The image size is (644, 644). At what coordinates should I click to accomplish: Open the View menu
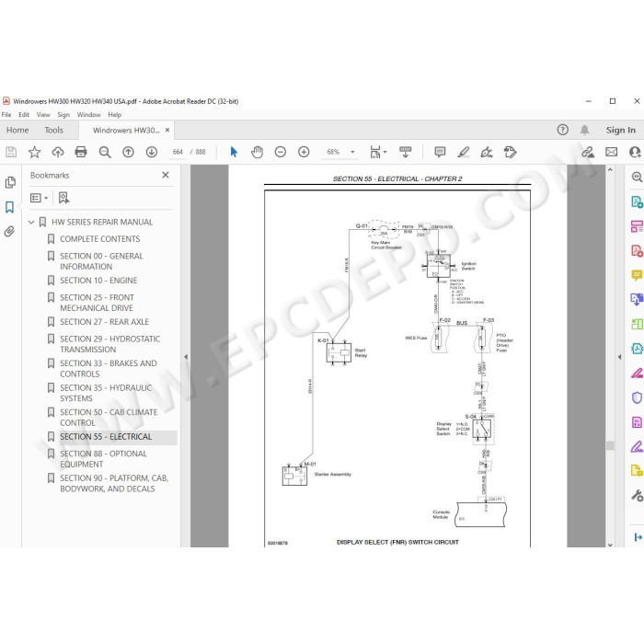pyautogui.click(x=43, y=115)
